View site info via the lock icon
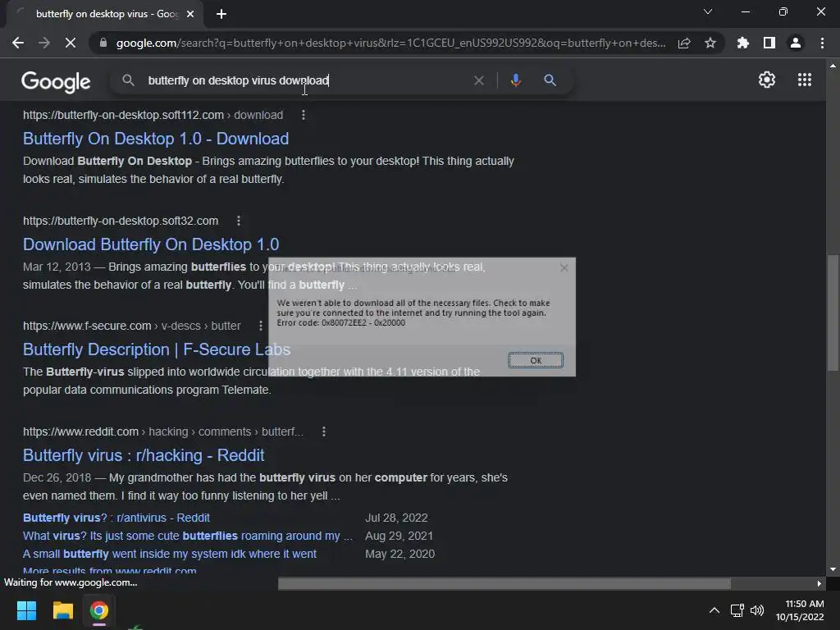The image size is (840, 630). [x=103, y=43]
